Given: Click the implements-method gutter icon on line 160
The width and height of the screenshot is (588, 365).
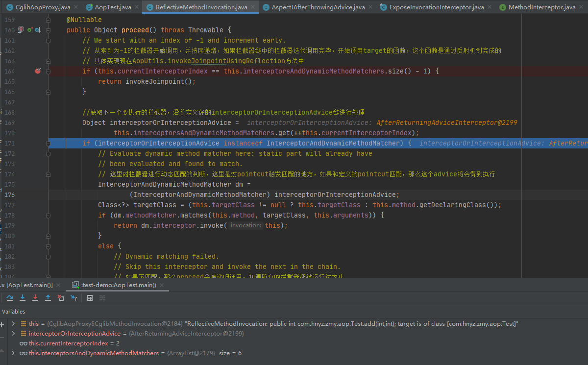Looking at the screenshot, I should click(x=30, y=30).
